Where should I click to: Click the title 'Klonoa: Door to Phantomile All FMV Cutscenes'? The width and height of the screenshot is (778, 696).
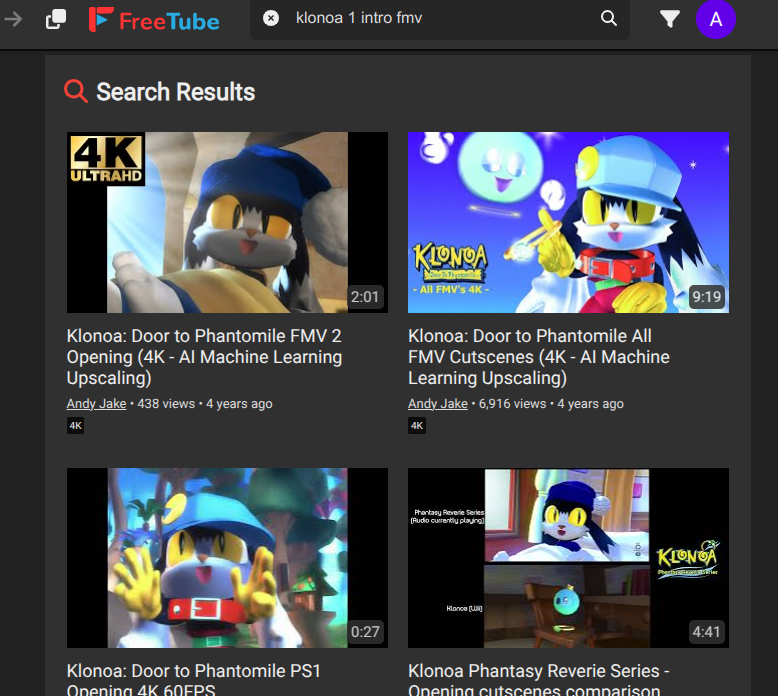539,357
